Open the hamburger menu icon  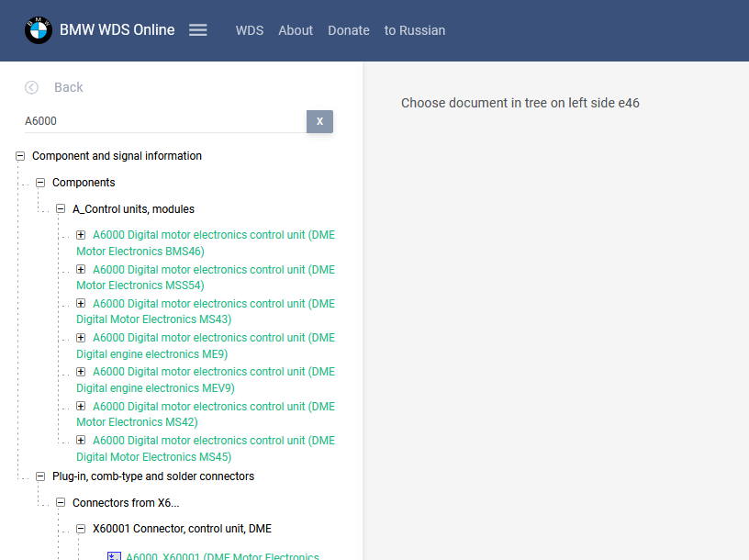pyautogui.click(x=197, y=30)
